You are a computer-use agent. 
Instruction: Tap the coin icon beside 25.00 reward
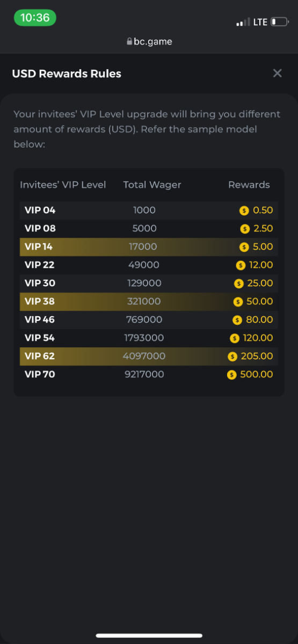[x=239, y=283]
